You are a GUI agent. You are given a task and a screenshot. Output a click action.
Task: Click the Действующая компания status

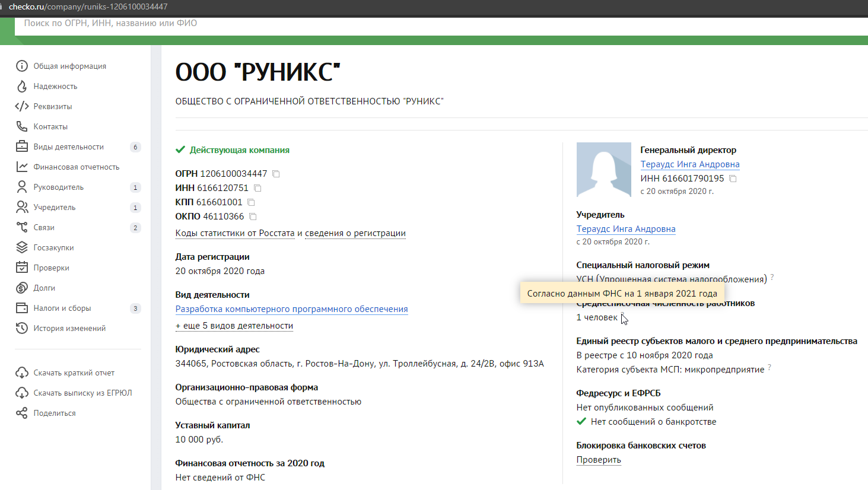pyautogui.click(x=233, y=150)
